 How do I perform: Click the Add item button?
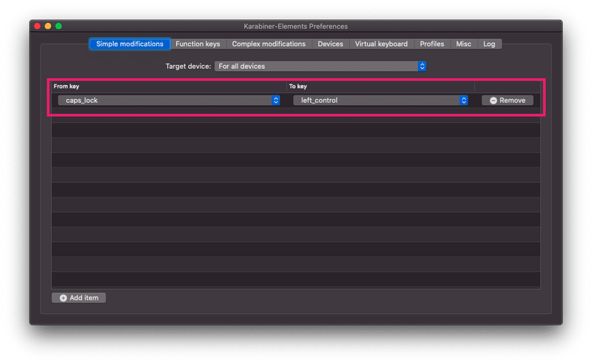click(79, 298)
